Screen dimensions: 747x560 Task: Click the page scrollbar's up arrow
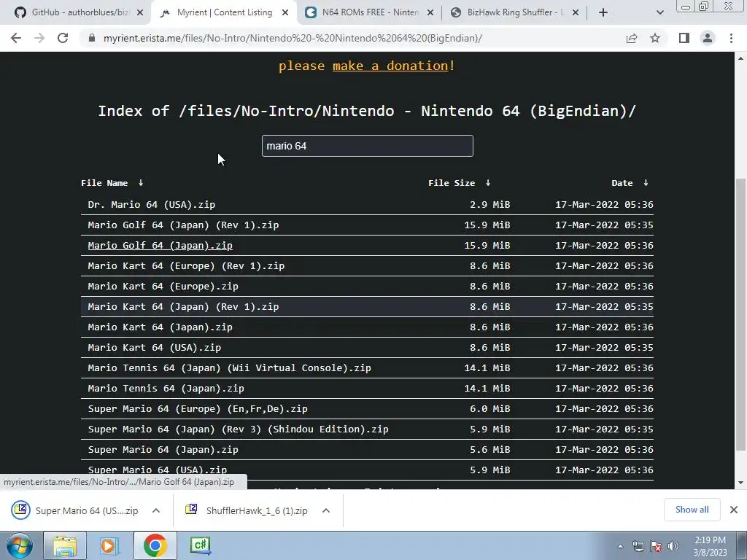coord(740,58)
